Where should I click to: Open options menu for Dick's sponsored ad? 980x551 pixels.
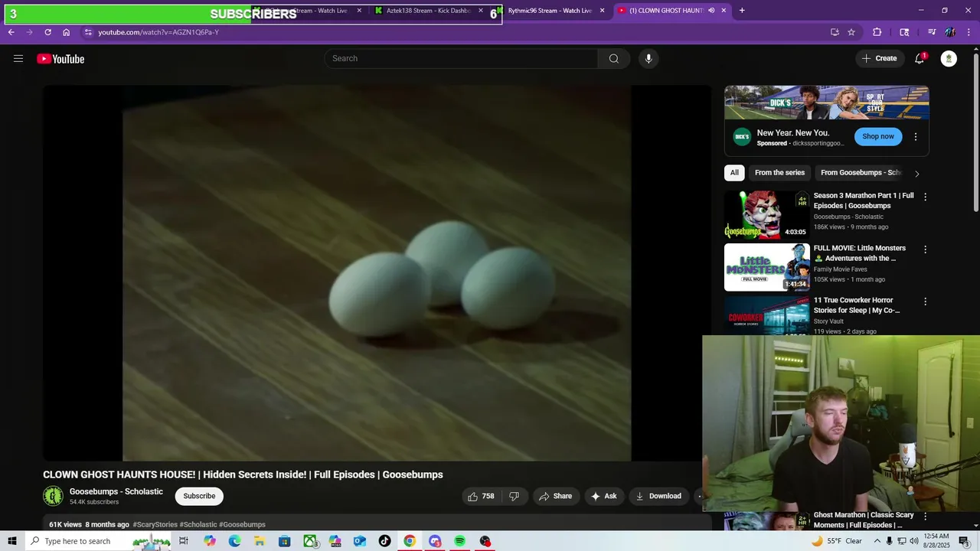[x=916, y=137]
